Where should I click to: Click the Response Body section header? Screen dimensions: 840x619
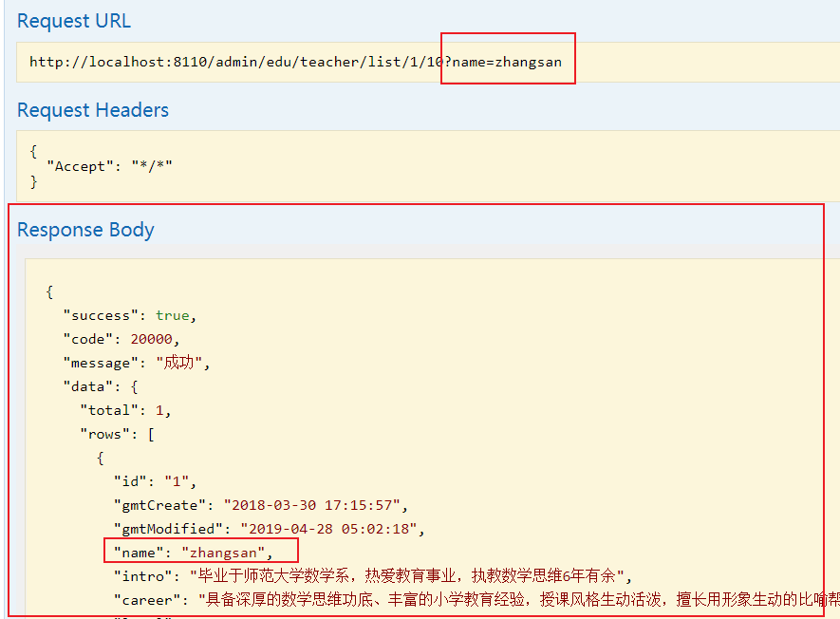click(x=85, y=229)
